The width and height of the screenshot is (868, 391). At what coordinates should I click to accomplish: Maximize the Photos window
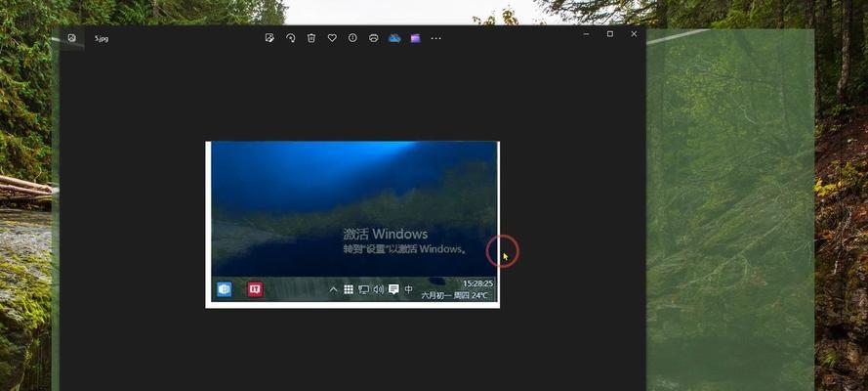(610, 34)
